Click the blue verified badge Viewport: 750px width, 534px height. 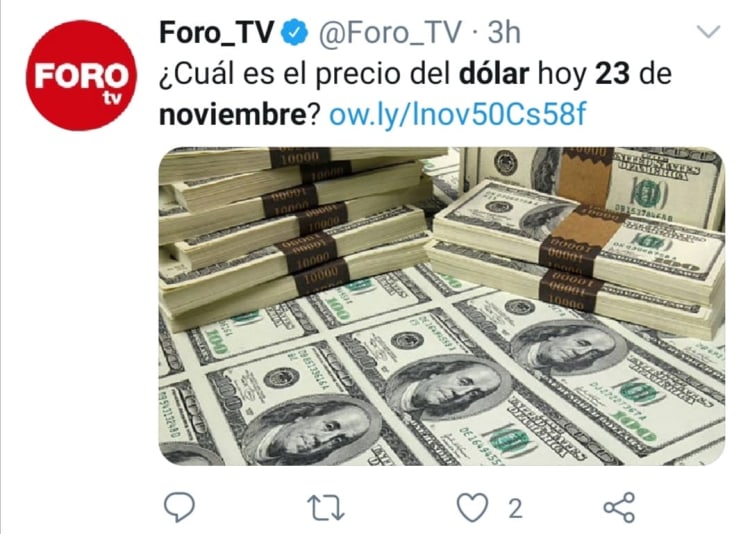pos(294,33)
